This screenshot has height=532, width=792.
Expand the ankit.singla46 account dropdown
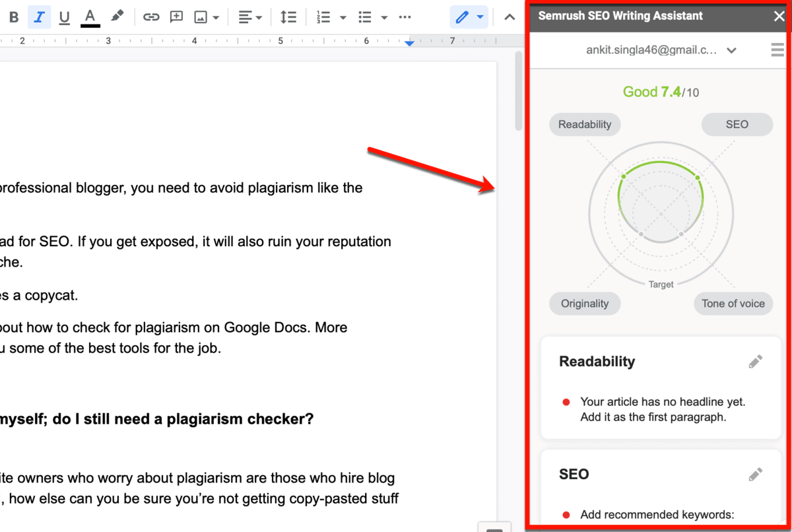(732, 50)
